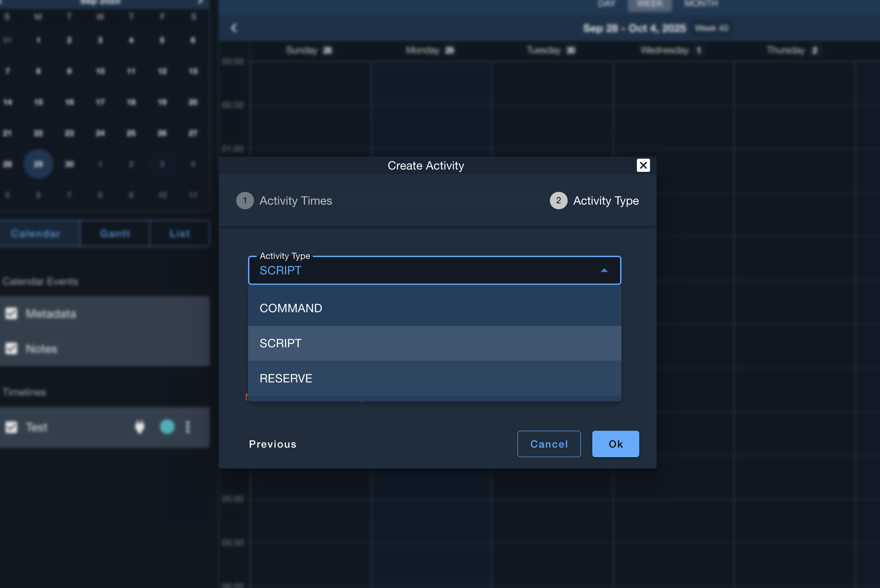Uncheck the Test timeline checkbox
The image size is (880, 588).
(x=11, y=427)
